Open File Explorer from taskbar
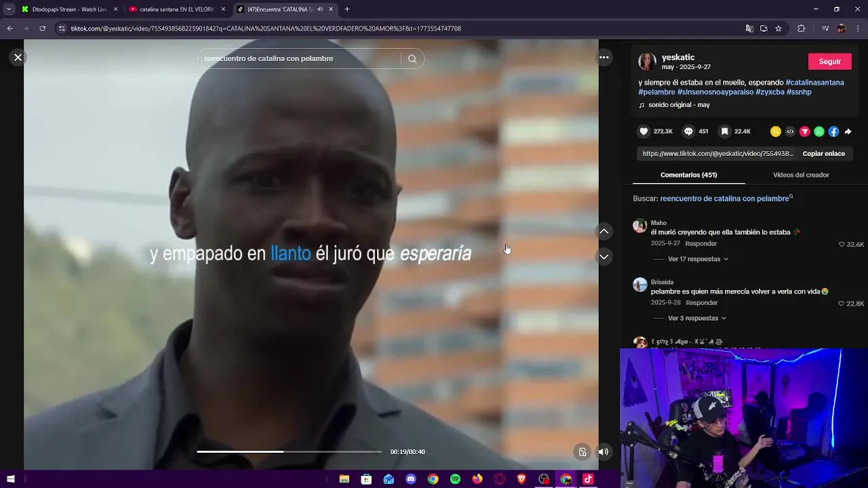Image resolution: width=868 pixels, height=488 pixels. tap(344, 479)
